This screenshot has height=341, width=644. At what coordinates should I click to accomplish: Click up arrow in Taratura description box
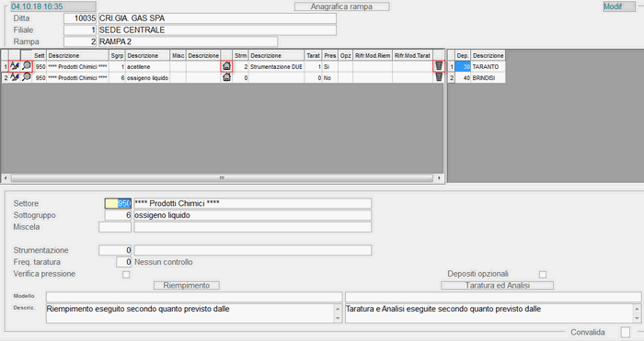(x=637, y=309)
